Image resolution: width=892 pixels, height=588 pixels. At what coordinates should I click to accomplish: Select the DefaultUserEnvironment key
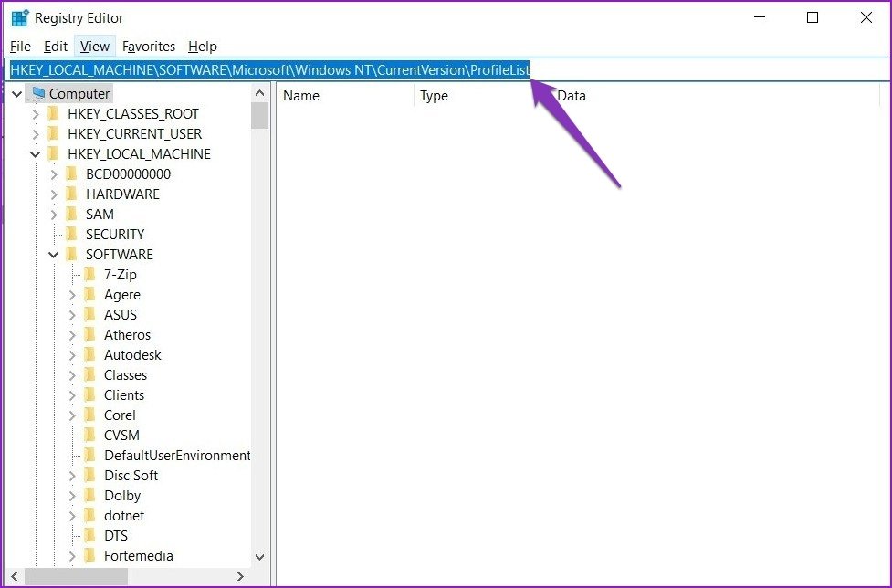(177, 456)
